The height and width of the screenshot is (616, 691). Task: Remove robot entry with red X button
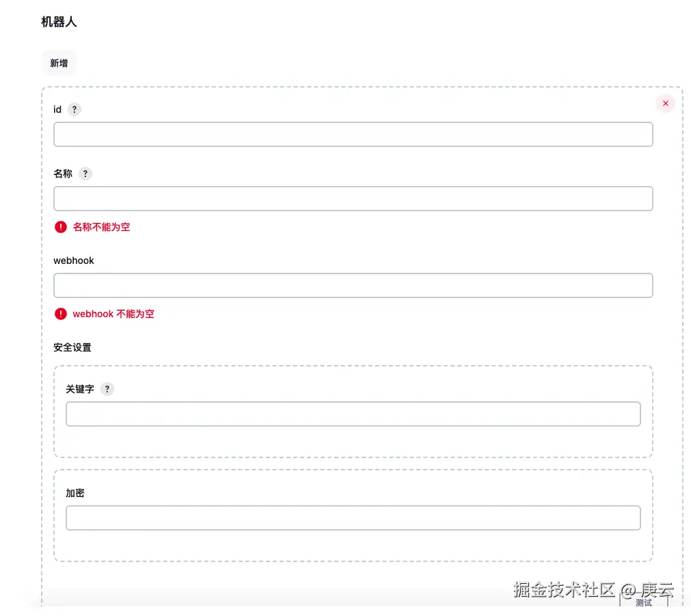point(665,103)
